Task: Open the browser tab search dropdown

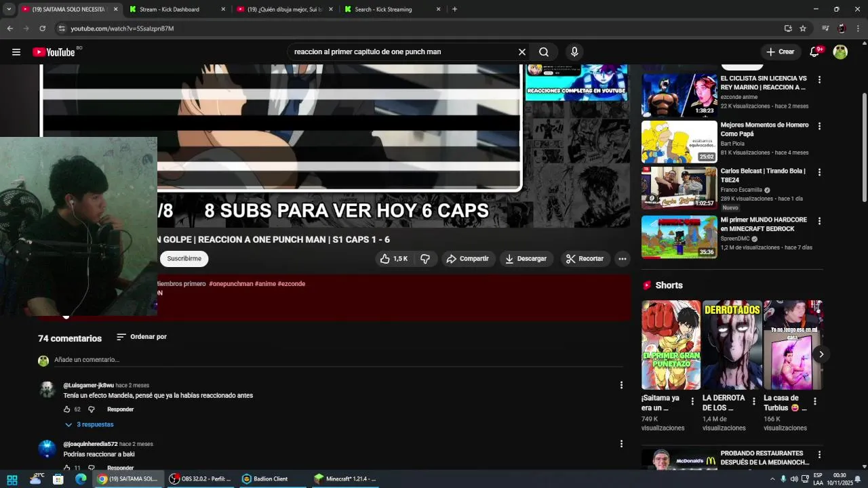Action: [9, 9]
